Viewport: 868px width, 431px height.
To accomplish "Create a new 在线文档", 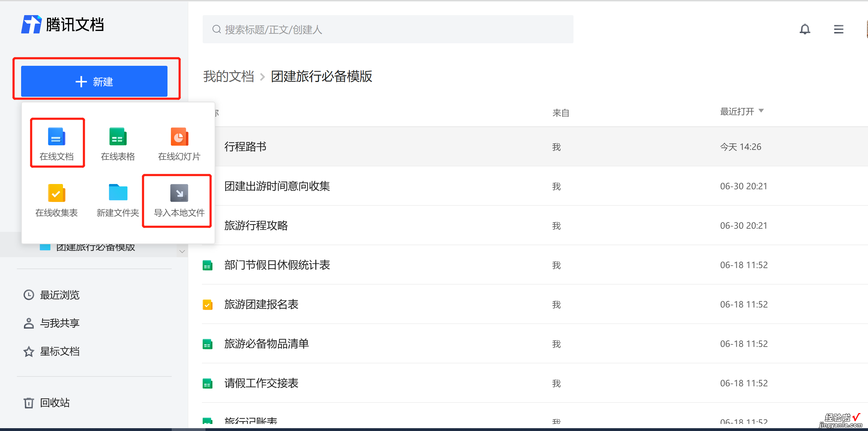I will tap(57, 144).
